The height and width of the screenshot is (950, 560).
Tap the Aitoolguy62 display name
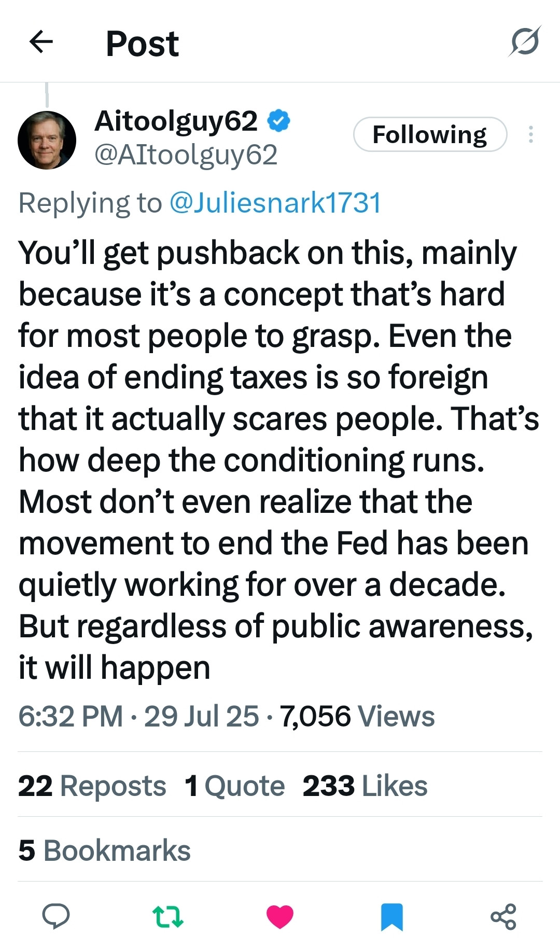(176, 121)
